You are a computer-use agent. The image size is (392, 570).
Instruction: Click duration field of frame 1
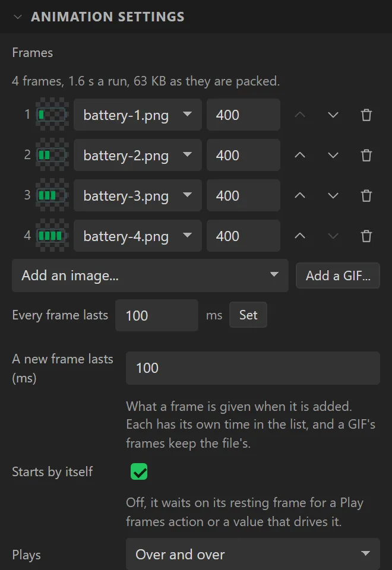coord(244,115)
